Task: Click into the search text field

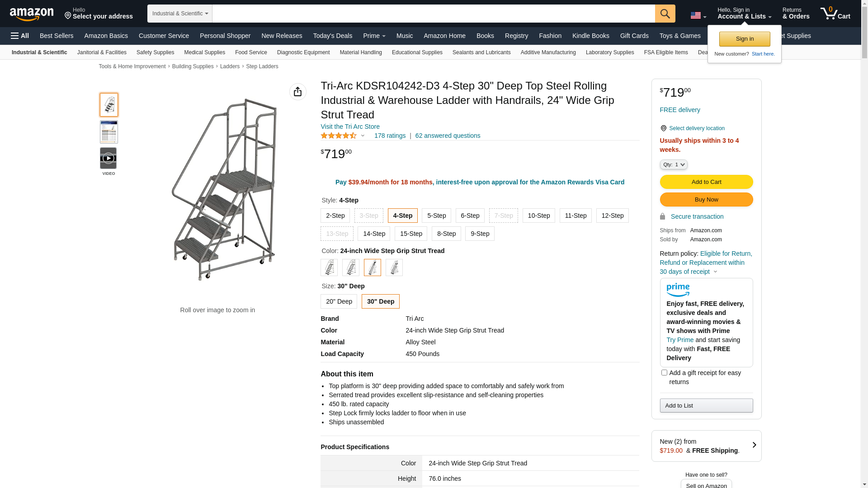Action: (433, 14)
